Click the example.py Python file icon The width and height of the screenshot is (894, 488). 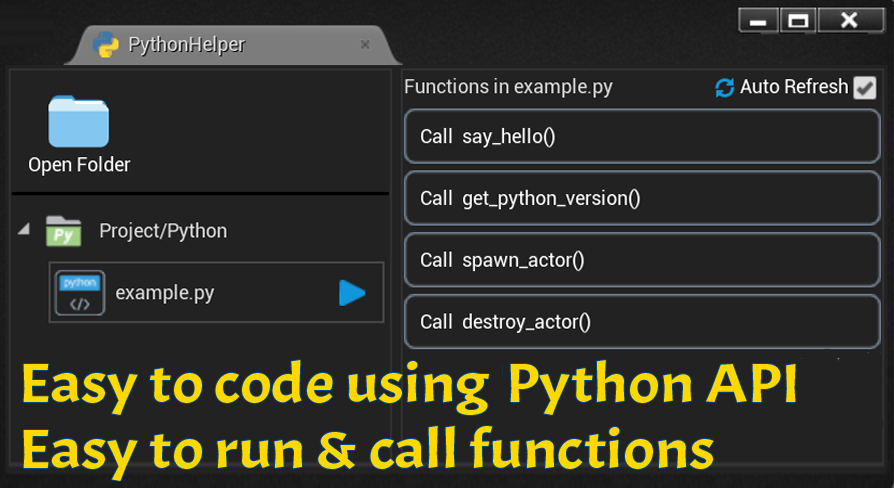(x=80, y=293)
